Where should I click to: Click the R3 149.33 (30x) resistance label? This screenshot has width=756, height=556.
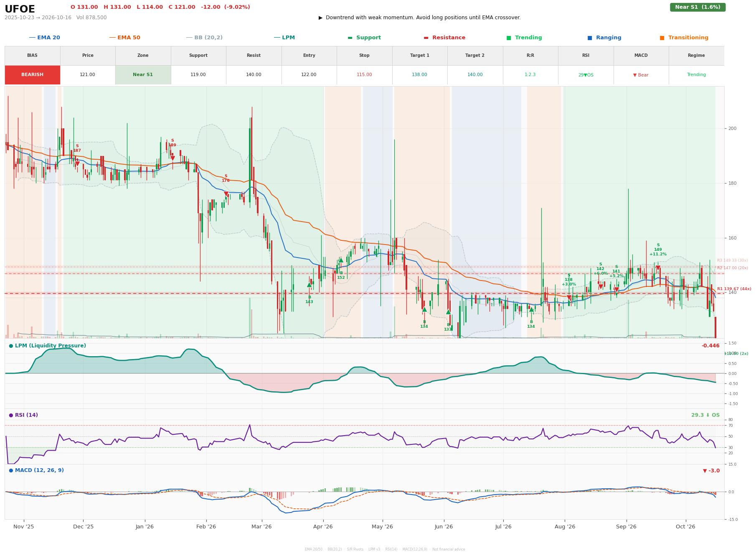click(x=732, y=260)
